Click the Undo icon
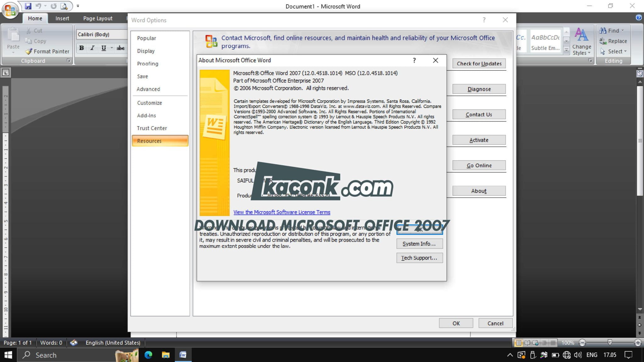 (x=38, y=6)
